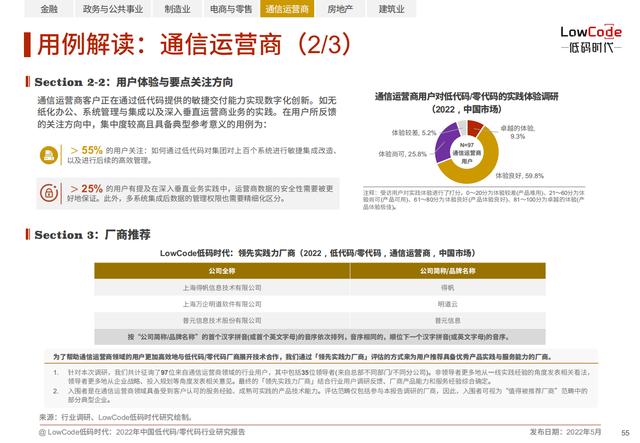Click the > 25% statistic text
This screenshot has height=443, width=640.
coord(87,189)
